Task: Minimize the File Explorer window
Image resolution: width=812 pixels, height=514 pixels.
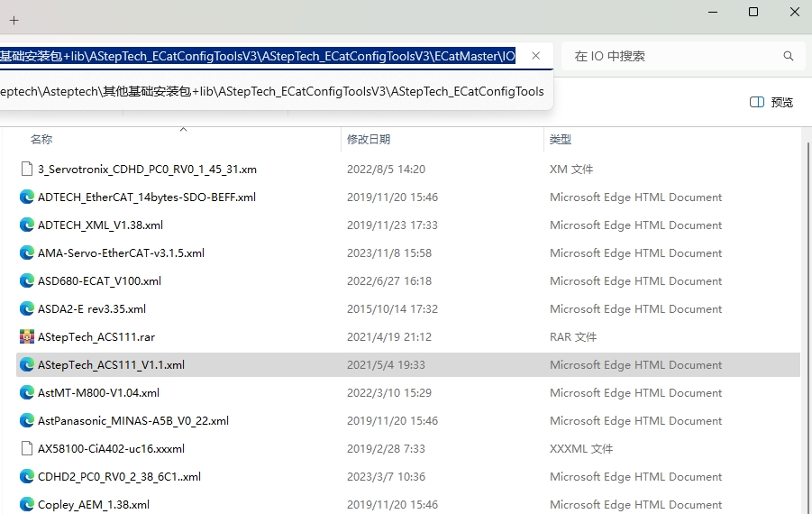Action: 713,12
